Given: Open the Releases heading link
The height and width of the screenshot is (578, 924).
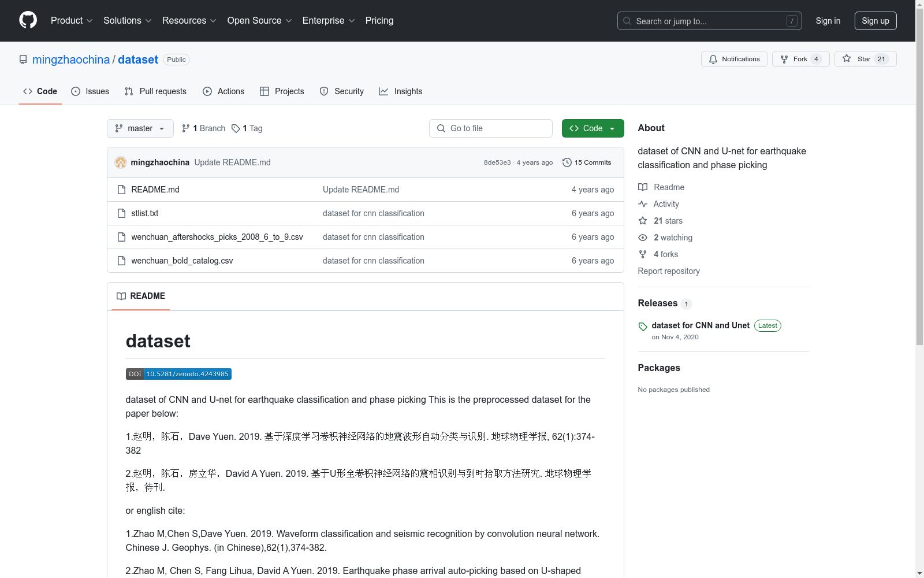Looking at the screenshot, I should point(658,303).
